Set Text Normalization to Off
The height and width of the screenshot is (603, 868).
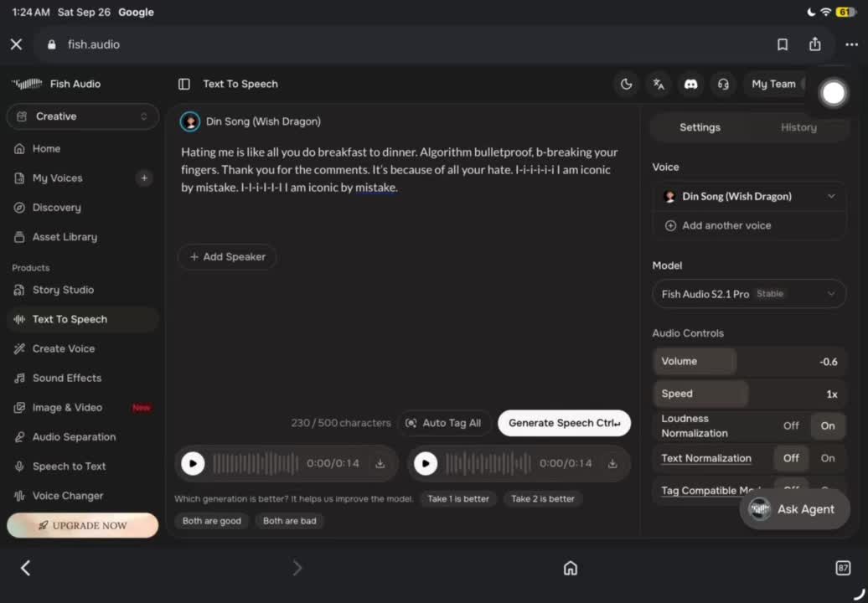(791, 458)
